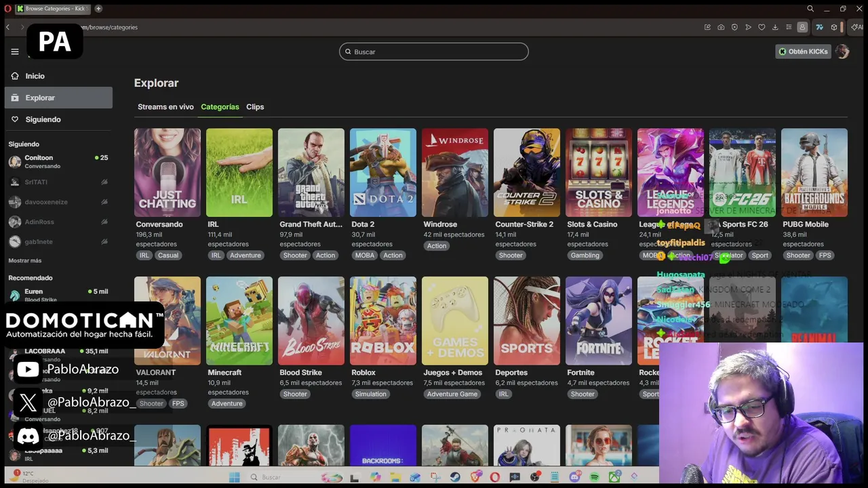The image size is (868, 488).
Task: Open Opera ad blocker shield icon
Action: [x=734, y=27]
